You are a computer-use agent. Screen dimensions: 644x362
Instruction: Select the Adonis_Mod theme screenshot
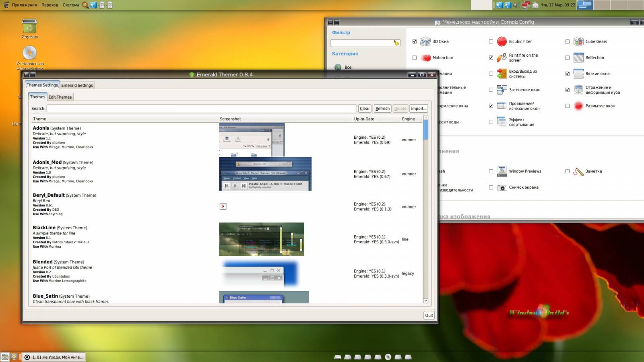click(x=265, y=174)
